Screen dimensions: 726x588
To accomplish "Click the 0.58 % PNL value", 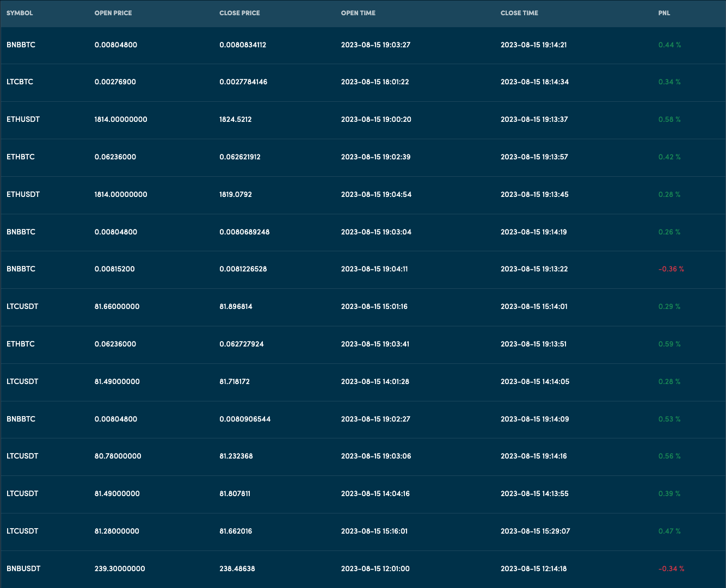I will pyautogui.click(x=669, y=120).
